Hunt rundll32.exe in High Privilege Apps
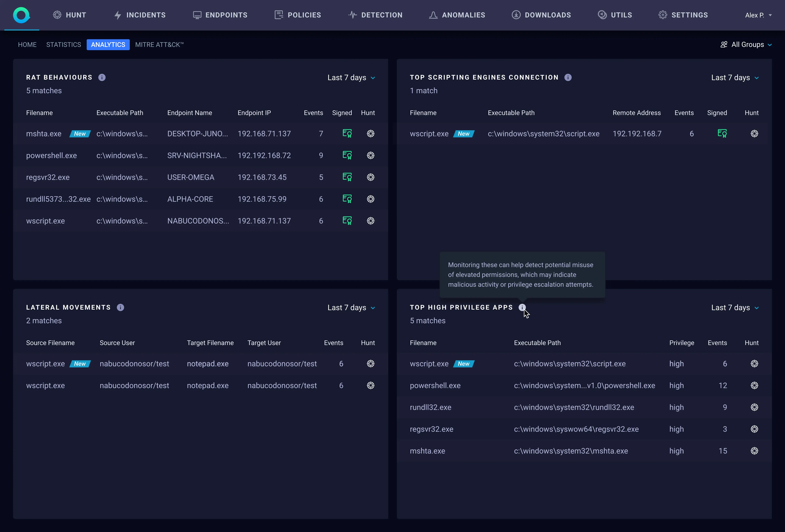This screenshot has width=785, height=532. [754, 407]
